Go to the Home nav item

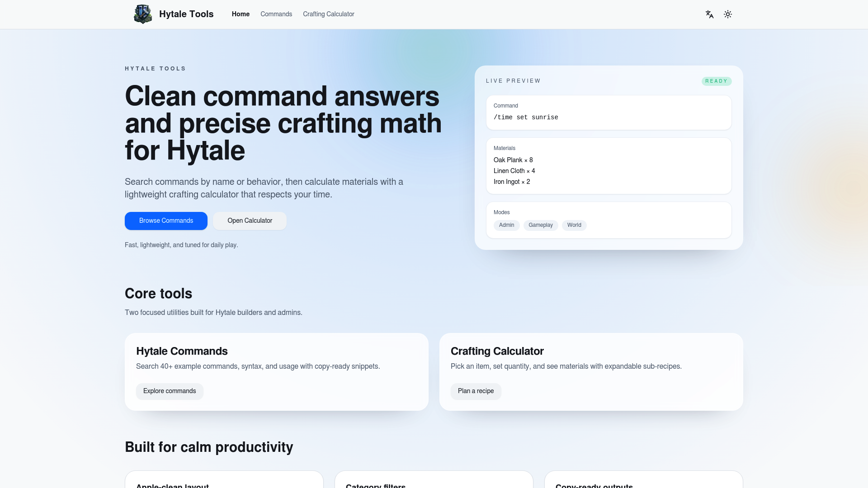tap(241, 14)
